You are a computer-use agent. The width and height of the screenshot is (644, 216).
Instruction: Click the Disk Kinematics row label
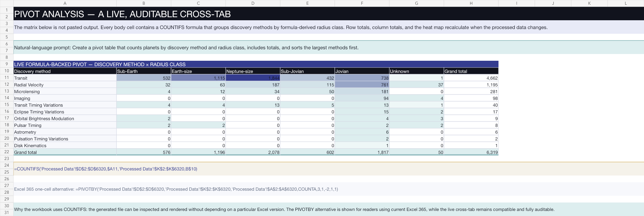[x=65, y=145]
